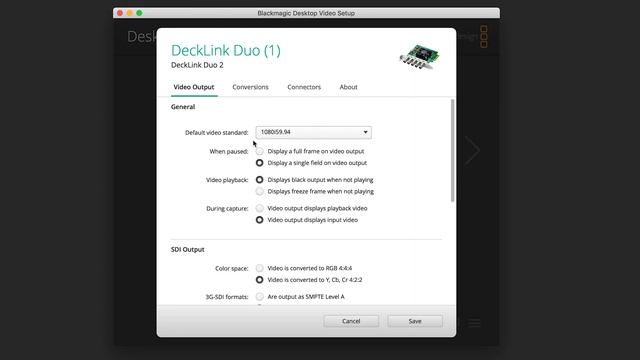Click the SDI Output section heading
640x360 pixels.
click(x=188, y=249)
